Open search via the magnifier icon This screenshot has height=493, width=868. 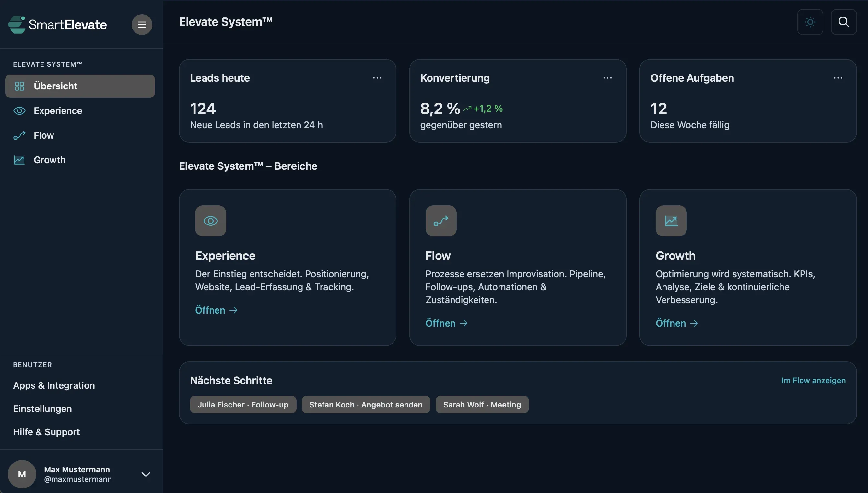point(844,22)
